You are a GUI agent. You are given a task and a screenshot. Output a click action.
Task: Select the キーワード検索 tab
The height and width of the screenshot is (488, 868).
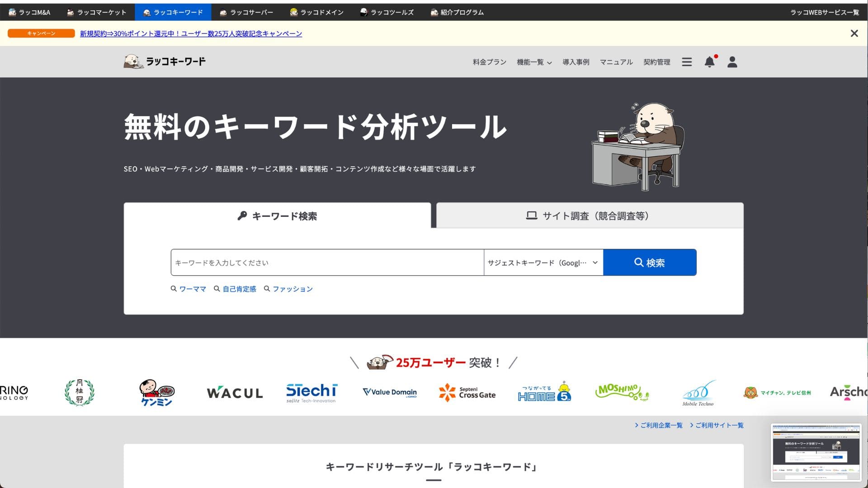(277, 216)
